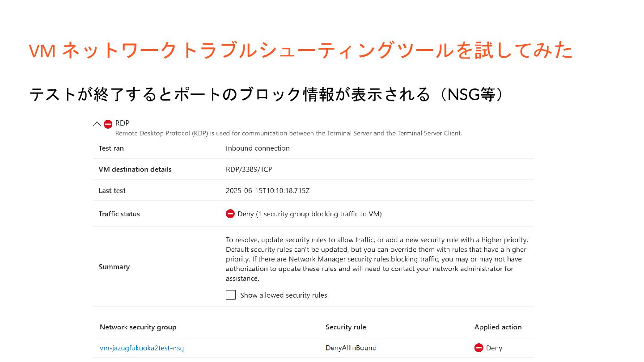This screenshot has height=362, width=644.
Task: Click the orange slide title text
Action: [301, 51]
